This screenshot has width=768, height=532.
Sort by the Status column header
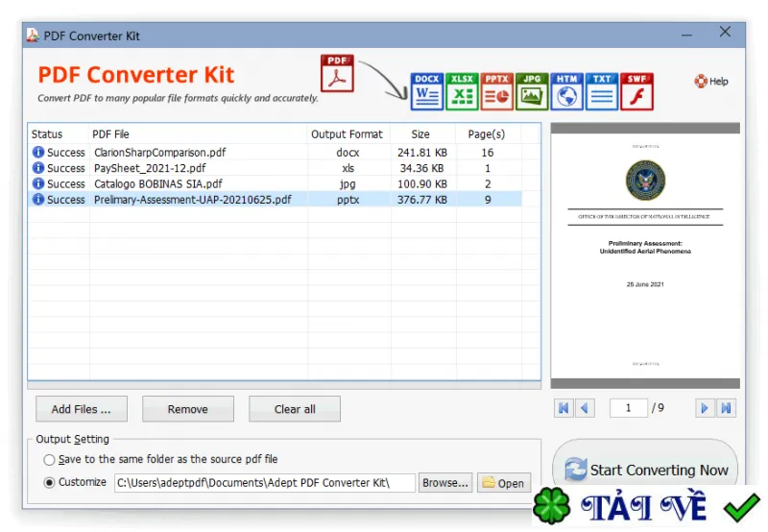(58, 134)
